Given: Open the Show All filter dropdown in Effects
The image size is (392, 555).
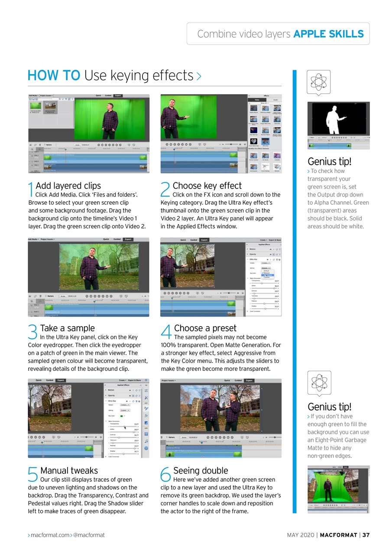Looking at the screenshot, I should click(x=264, y=103).
